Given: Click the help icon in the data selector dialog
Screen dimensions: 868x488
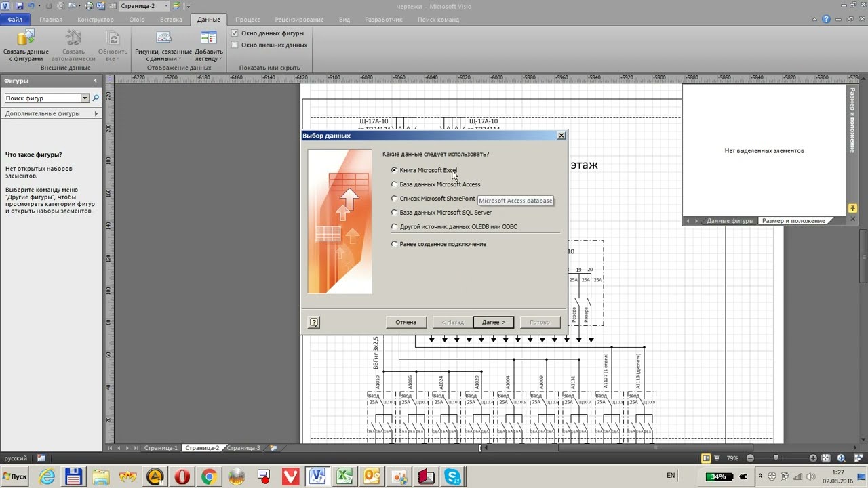Looking at the screenshot, I should (314, 322).
